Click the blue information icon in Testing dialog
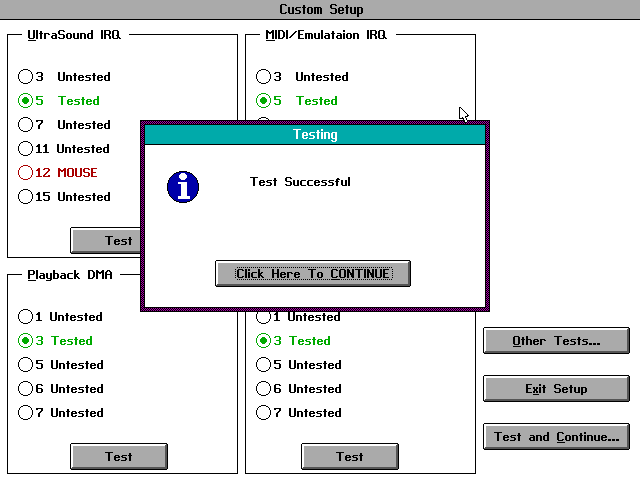The width and height of the screenshot is (640, 480). [x=183, y=187]
